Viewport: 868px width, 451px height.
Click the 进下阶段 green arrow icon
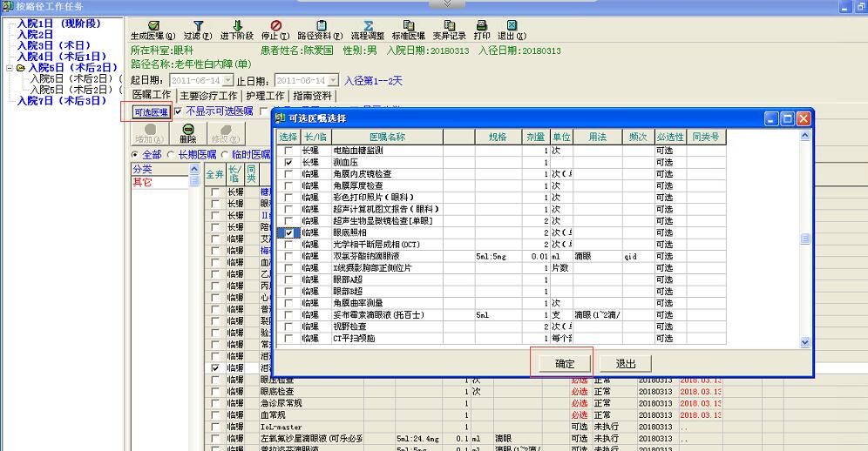pos(238,25)
